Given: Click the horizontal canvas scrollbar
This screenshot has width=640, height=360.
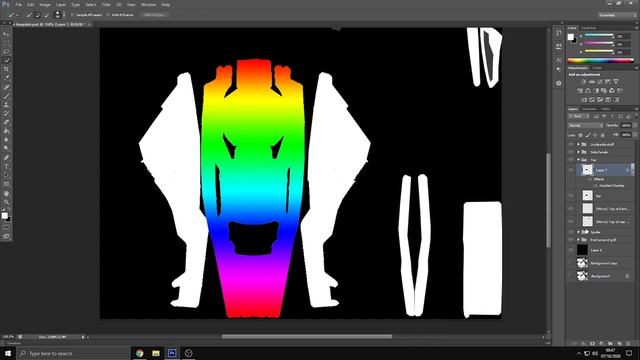Looking at the screenshot, I should 307,337.
